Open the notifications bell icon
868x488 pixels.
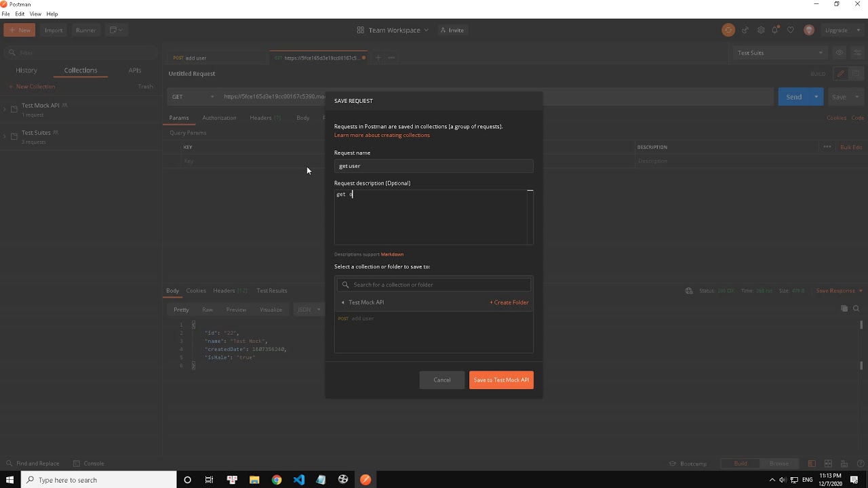(x=775, y=30)
